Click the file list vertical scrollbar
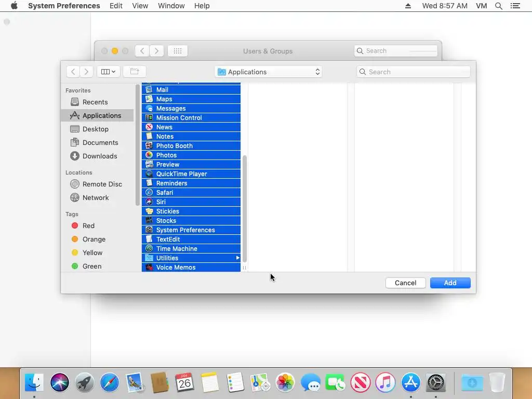 244,209
